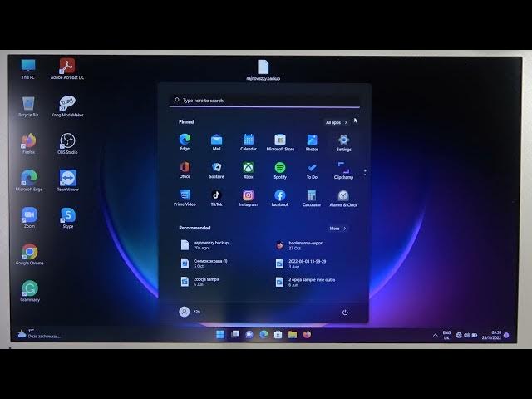Launch Office from pinned apps
The height and width of the screenshot is (399, 532).
coord(185,170)
